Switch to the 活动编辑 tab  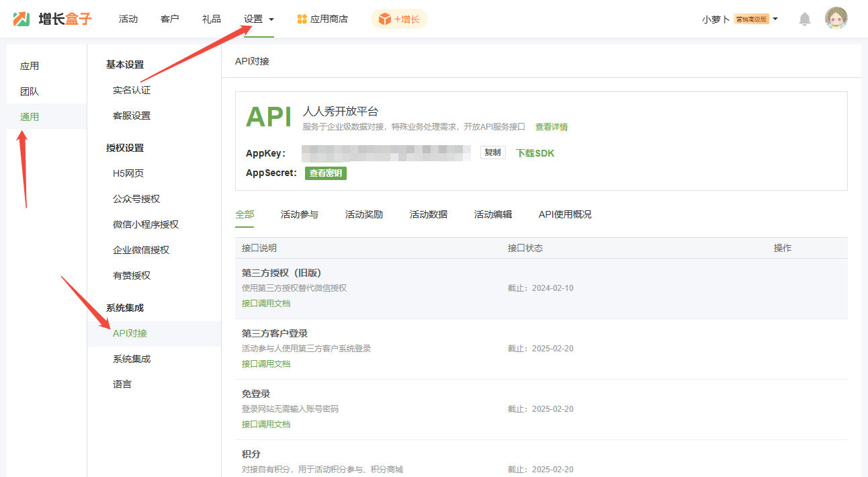pos(493,214)
